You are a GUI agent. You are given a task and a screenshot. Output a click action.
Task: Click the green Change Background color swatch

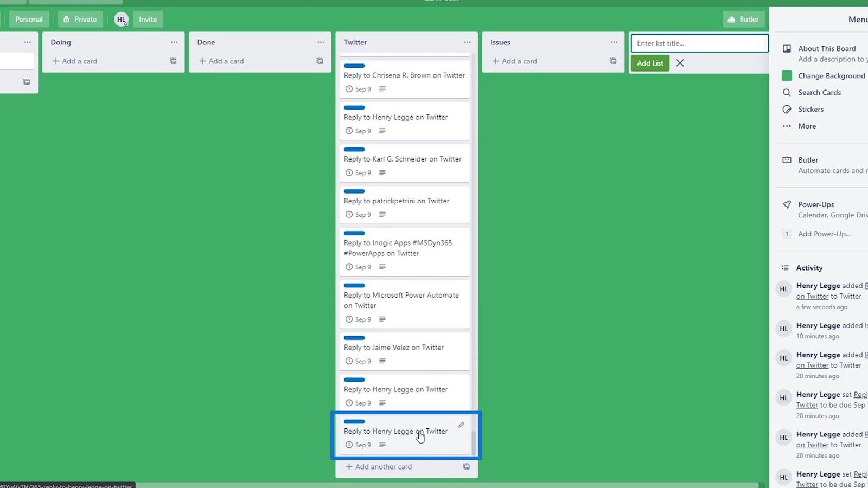pyautogui.click(x=787, y=76)
